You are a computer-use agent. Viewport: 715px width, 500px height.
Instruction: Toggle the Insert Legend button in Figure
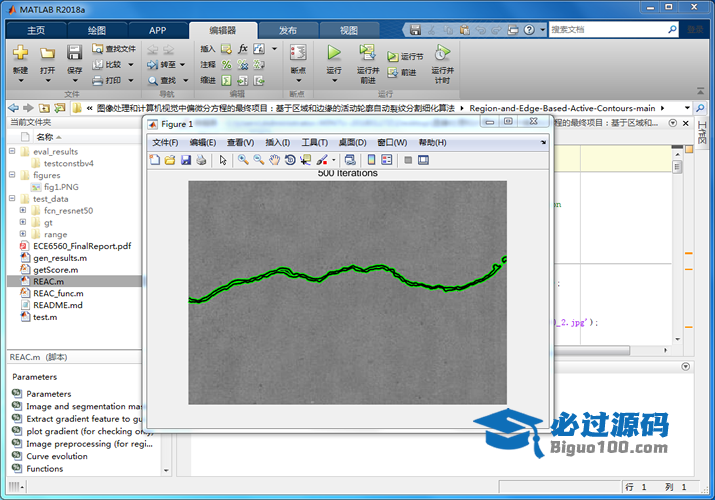point(387,160)
